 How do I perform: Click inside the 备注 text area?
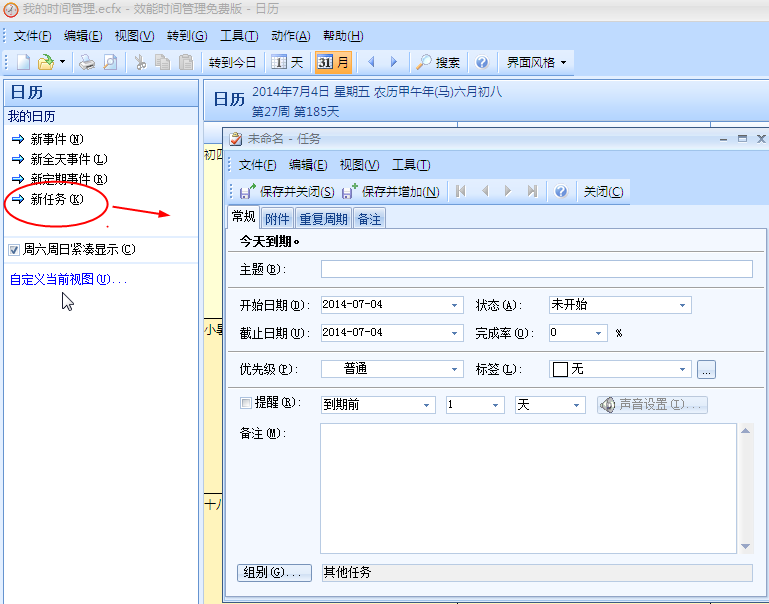tap(528, 488)
